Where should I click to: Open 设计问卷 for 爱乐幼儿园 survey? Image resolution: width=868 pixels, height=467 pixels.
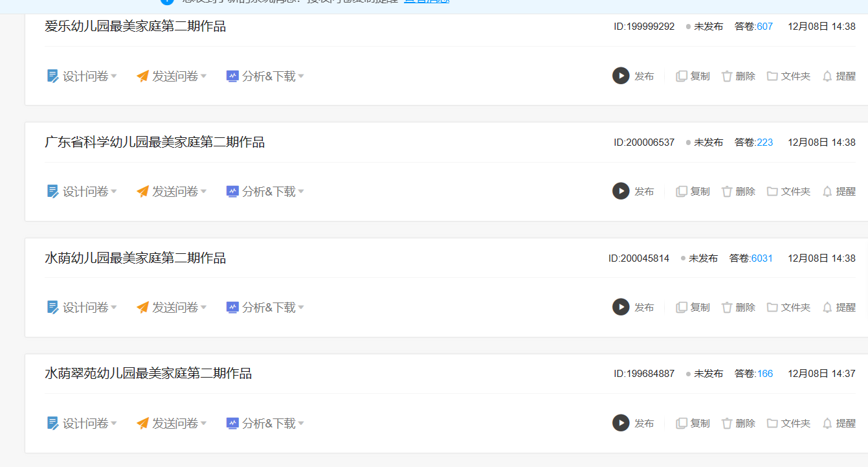tap(82, 76)
